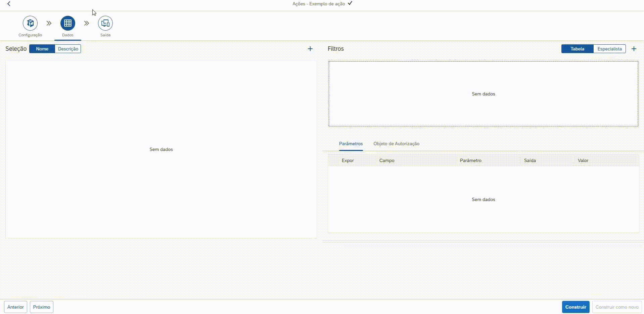644x314 pixels.
Task: Toggle Filtros to Especialista mode
Action: (609, 49)
